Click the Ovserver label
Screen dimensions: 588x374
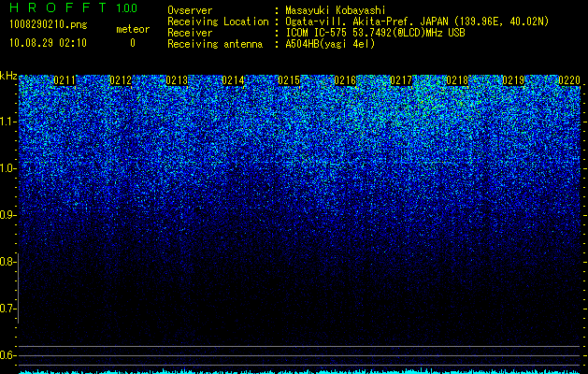pos(190,10)
